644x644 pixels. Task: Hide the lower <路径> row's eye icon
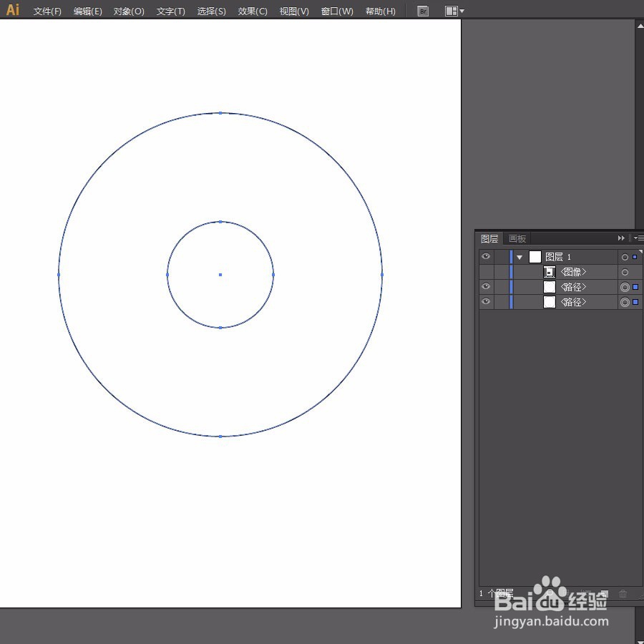click(x=486, y=302)
